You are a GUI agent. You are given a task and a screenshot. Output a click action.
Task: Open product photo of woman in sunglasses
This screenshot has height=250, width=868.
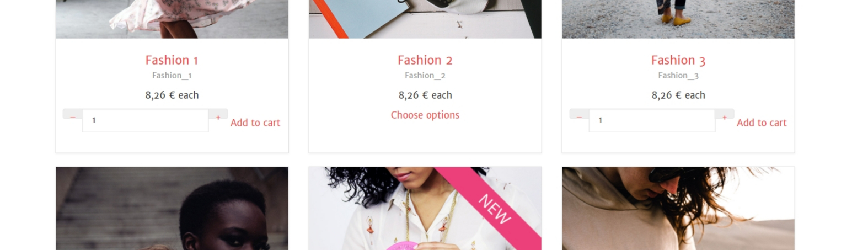pyautogui.click(x=678, y=209)
